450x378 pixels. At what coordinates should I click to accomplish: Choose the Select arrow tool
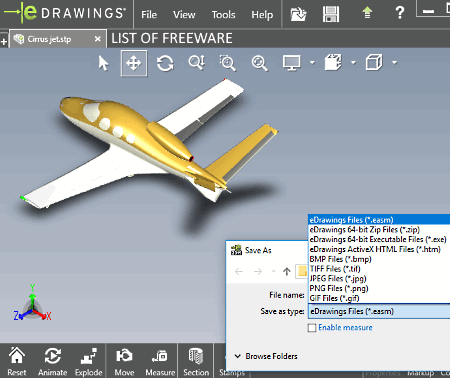[103, 63]
